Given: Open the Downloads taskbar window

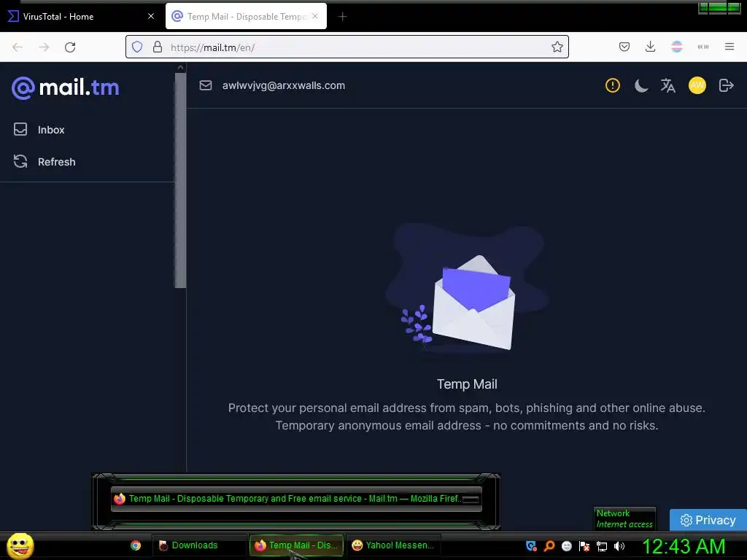Looking at the screenshot, I should (198, 545).
